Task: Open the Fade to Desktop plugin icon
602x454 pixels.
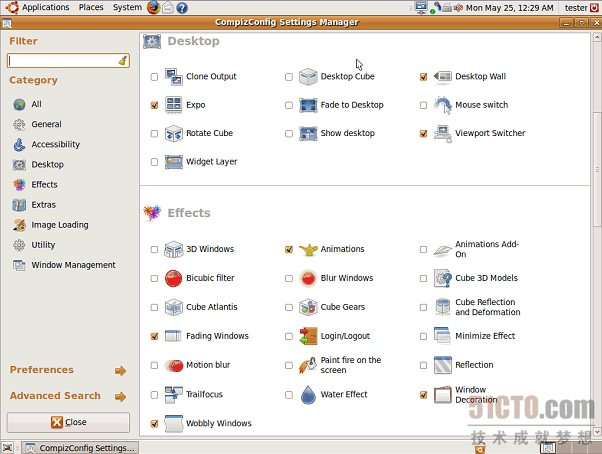Action: pos(308,105)
